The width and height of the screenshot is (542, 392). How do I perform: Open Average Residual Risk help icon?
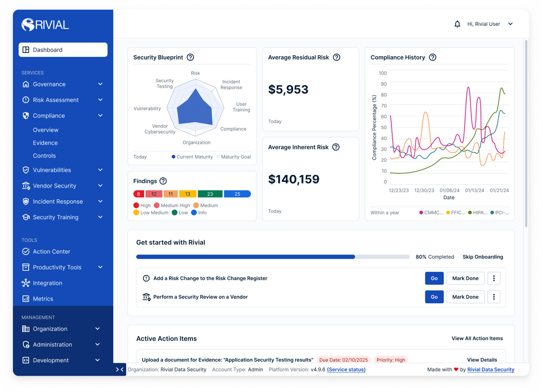pyautogui.click(x=337, y=57)
